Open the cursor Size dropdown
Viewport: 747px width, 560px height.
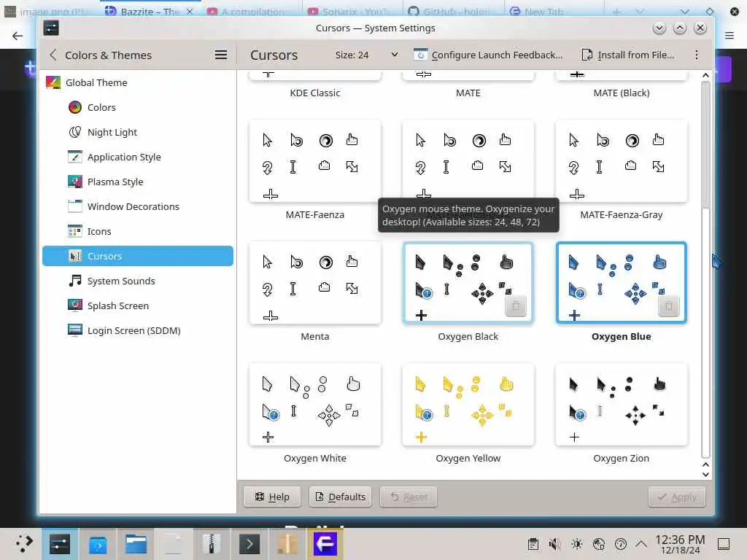pos(367,55)
